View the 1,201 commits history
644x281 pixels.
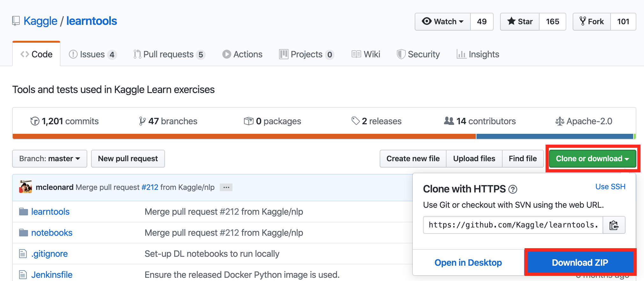[x=64, y=121]
